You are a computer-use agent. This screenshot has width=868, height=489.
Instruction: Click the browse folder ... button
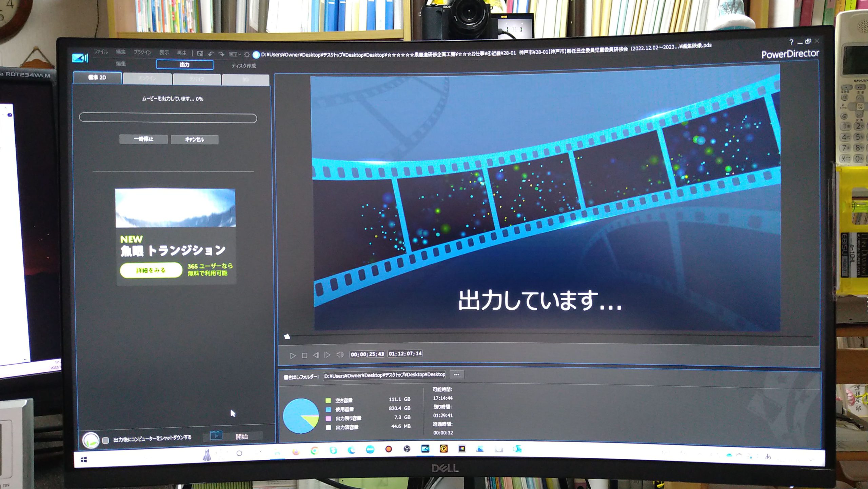(x=456, y=374)
